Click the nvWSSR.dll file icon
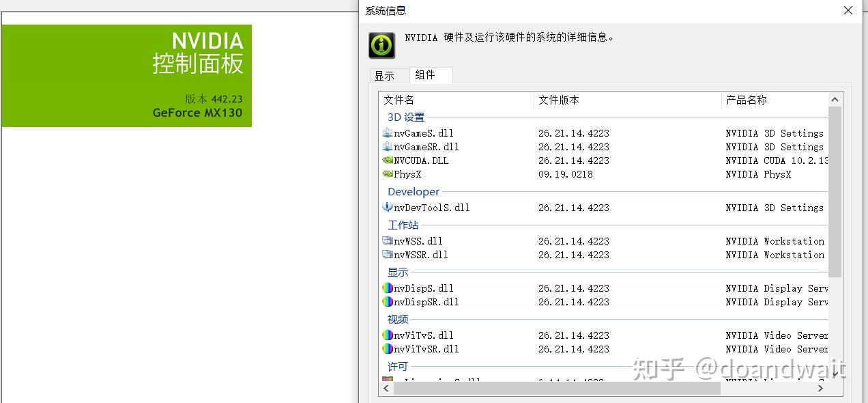Image resolution: width=868 pixels, height=403 pixels. (x=388, y=255)
